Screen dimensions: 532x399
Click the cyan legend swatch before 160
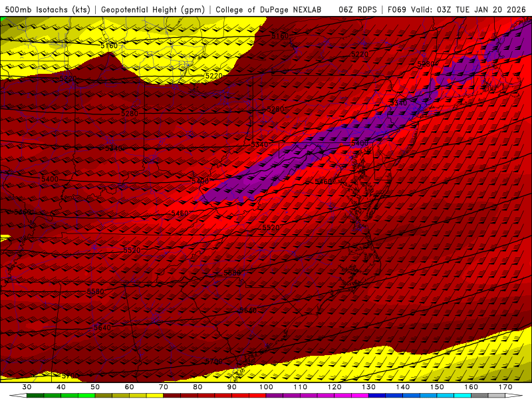pos(462,396)
